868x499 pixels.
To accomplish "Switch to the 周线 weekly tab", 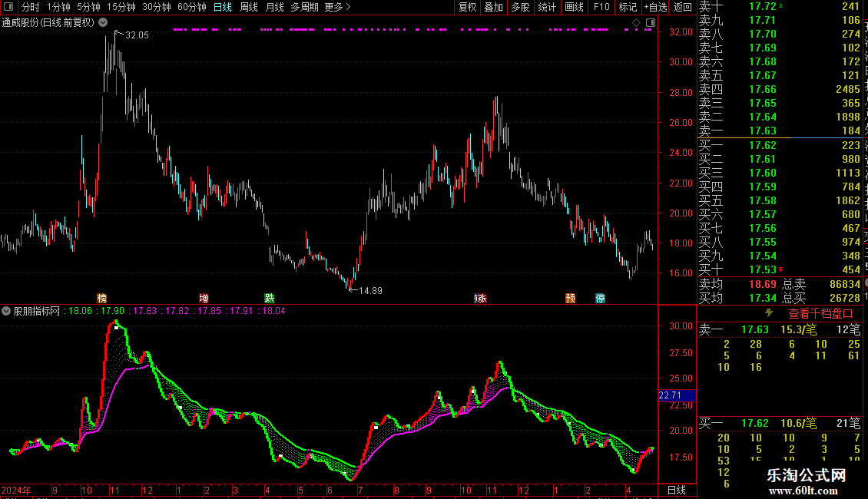I will tap(249, 7).
